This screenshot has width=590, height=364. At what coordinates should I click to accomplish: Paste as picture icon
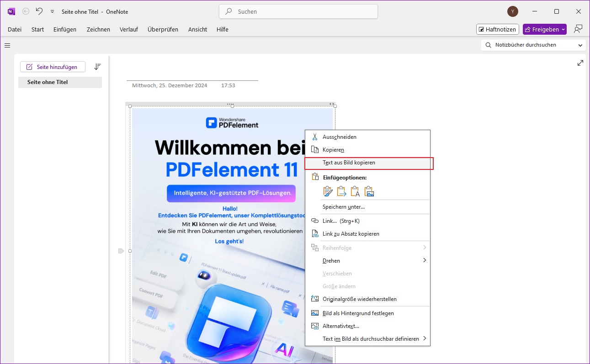tap(369, 191)
